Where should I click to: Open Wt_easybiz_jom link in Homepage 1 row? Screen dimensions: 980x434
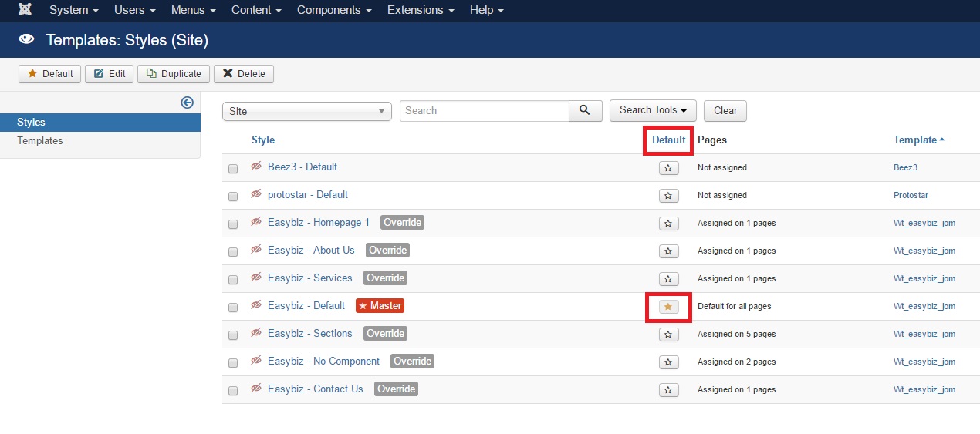(x=924, y=223)
